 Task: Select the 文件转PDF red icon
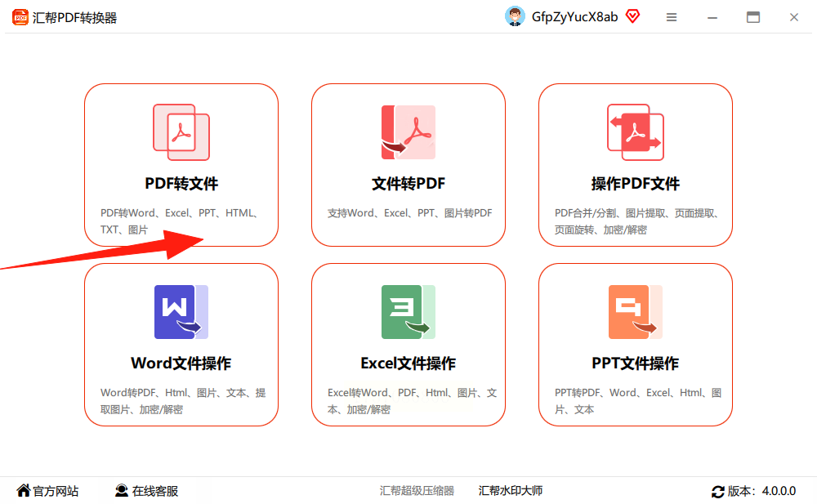(408, 132)
